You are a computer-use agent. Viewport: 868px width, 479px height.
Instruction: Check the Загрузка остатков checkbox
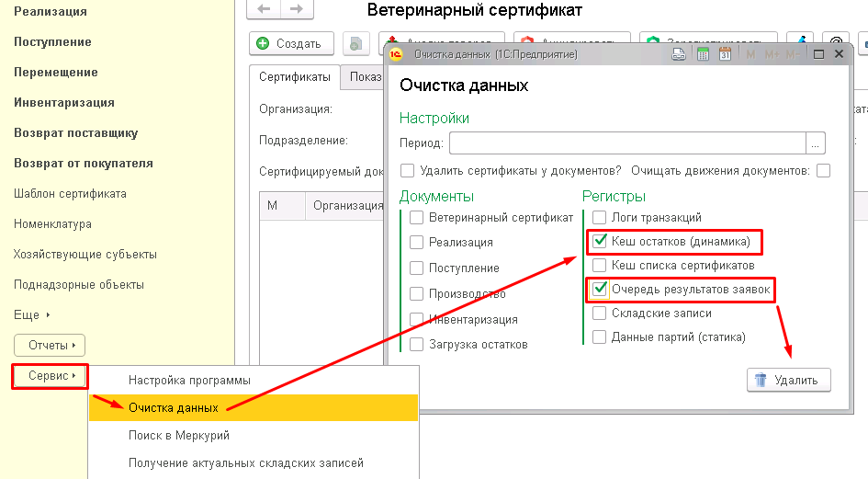point(416,344)
